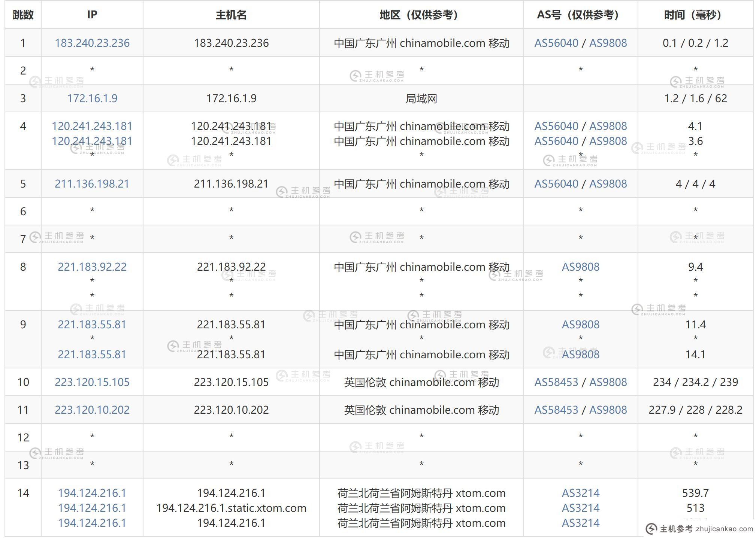Select hostname cell 183.240.23.236
Viewport: 756px width, 538px height.
[x=231, y=43]
